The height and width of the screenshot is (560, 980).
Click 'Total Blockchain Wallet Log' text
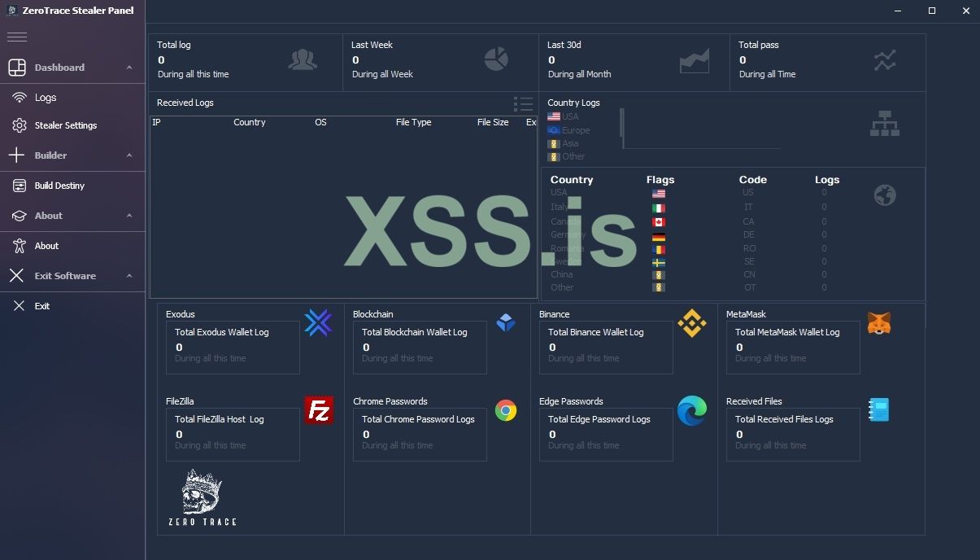(x=414, y=332)
